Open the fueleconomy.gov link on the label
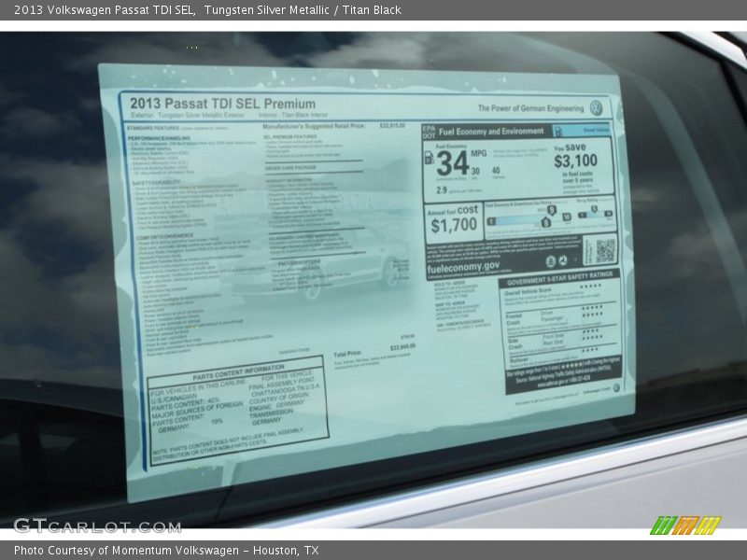The image size is (747, 560). [x=463, y=268]
